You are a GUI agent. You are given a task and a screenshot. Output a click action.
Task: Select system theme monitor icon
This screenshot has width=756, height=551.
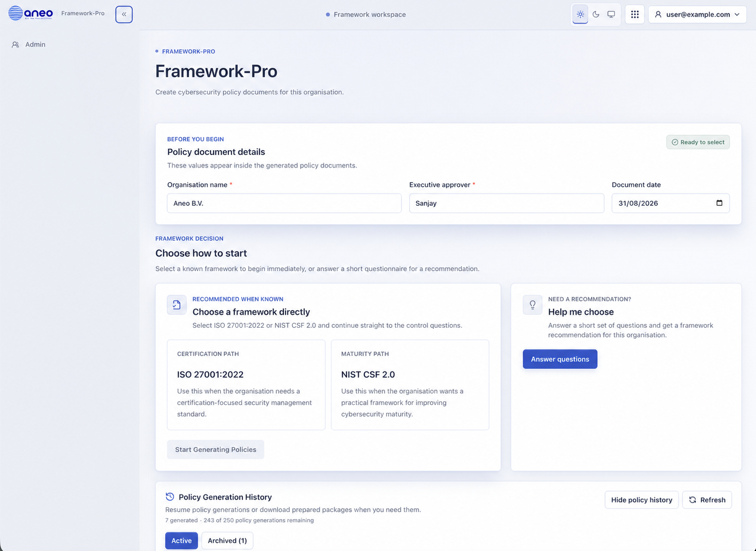coord(611,14)
